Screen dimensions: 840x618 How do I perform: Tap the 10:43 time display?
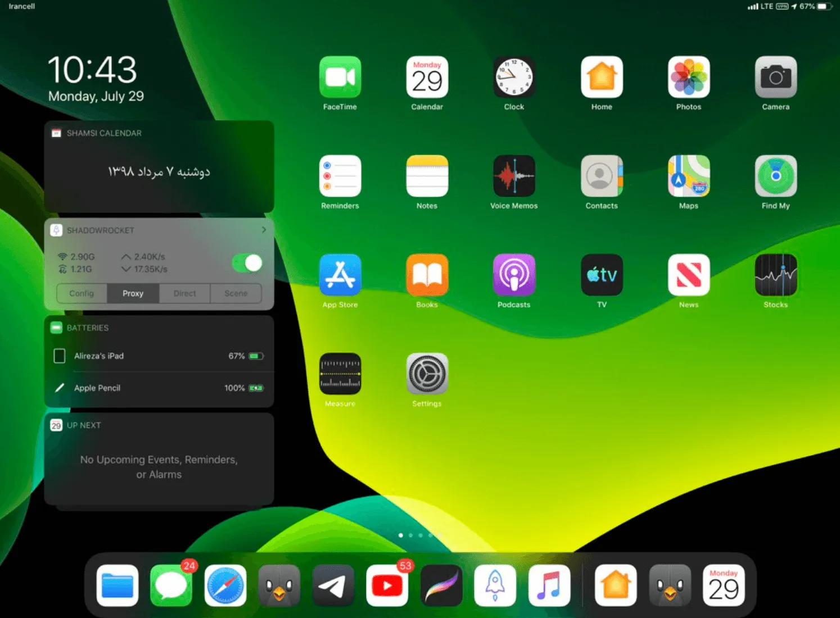pyautogui.click(x=92, y=70)
